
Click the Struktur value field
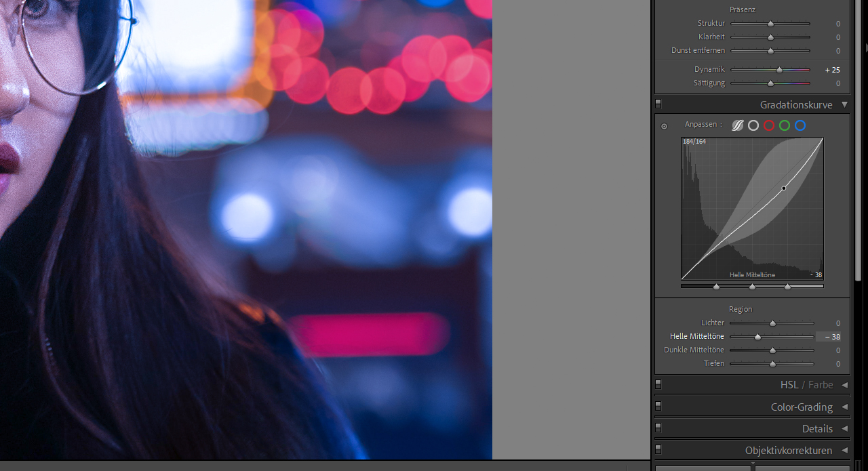(837, 24)
